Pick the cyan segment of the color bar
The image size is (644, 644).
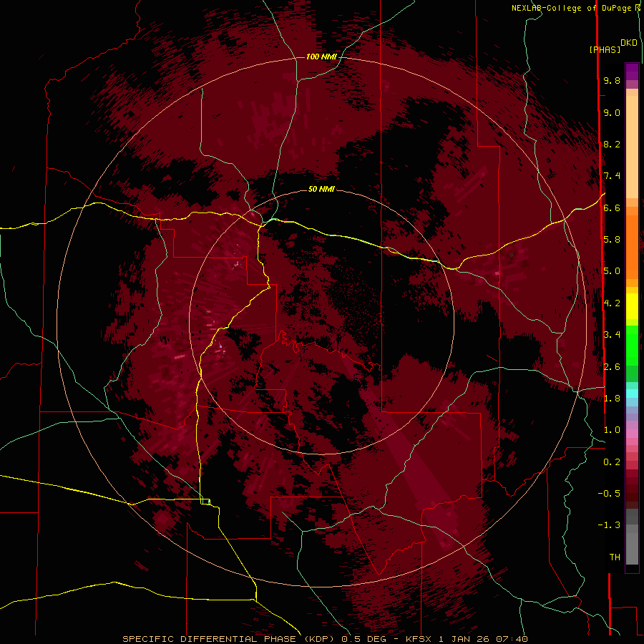[632, 394]
